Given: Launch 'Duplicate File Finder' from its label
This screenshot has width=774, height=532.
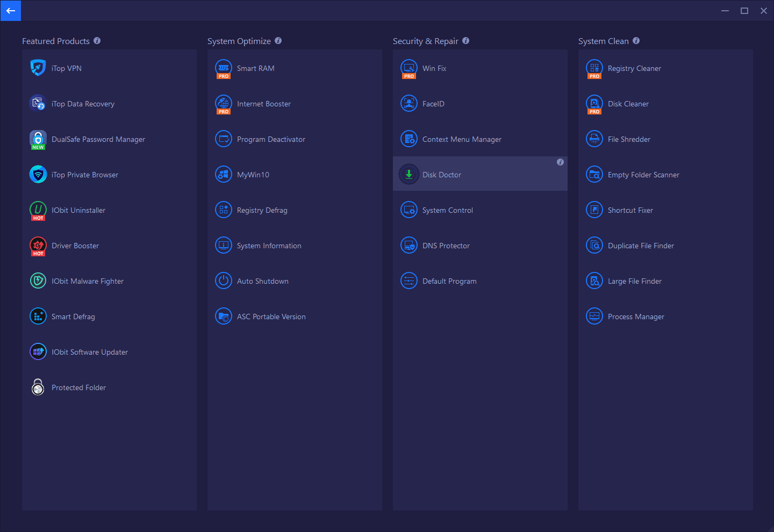Looking at the screenshot, I should click(x=641, y=246).
